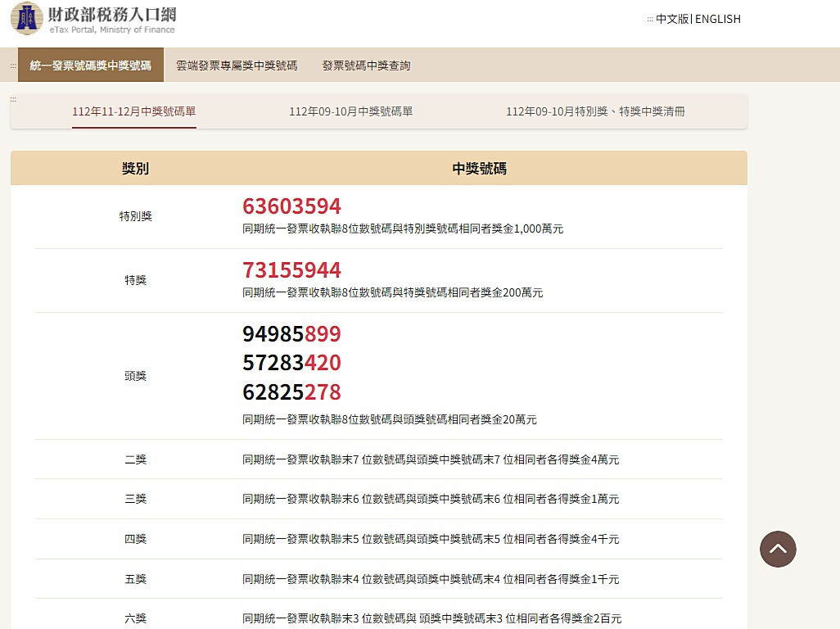Click the Ministry of Finance emblem logo
Viewport: 840px width, 629px height.
click(x=27, y=18)
